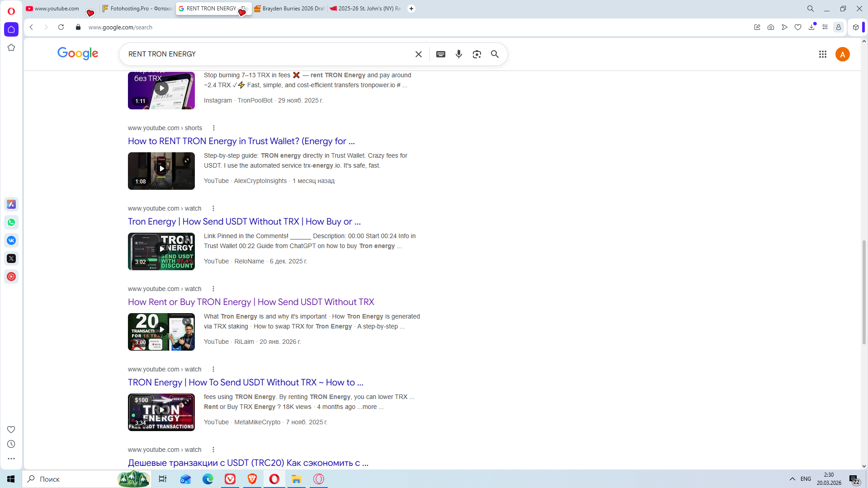
Task: Switch to Brayden Burries 2026 Draft tab
Action: 289,9
